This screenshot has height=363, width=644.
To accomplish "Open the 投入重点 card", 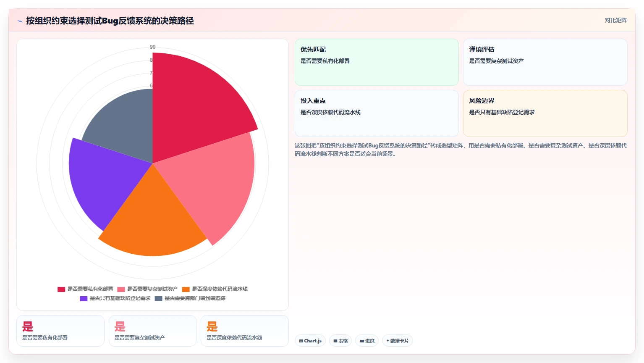I will click(377, 113).
